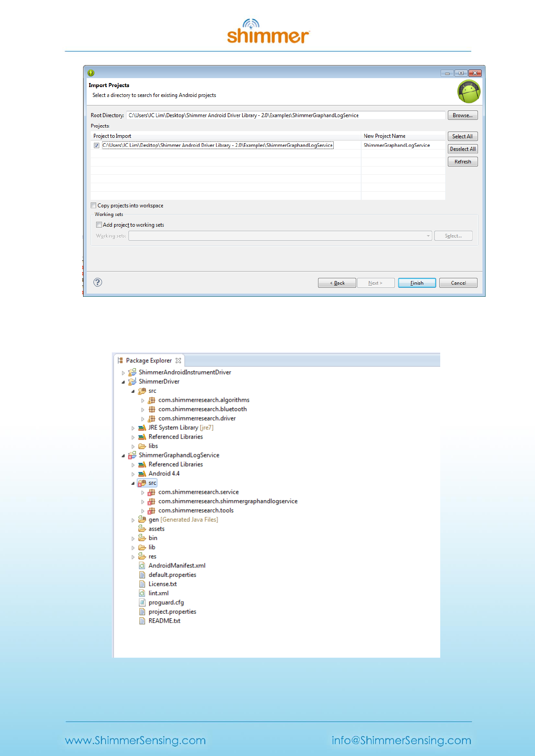Click the gen source folder icon
Image resolution: width=535 pixels, height=756 pixels.
coord(142,519)
